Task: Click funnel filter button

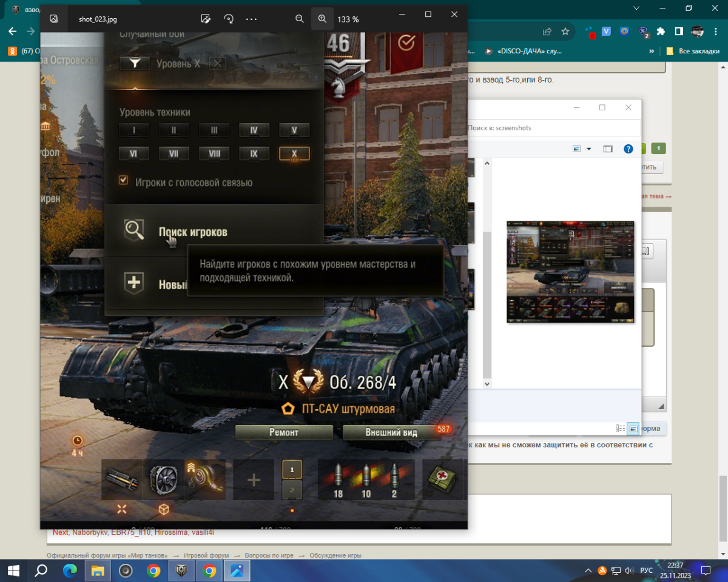Action: pos(134,63)
